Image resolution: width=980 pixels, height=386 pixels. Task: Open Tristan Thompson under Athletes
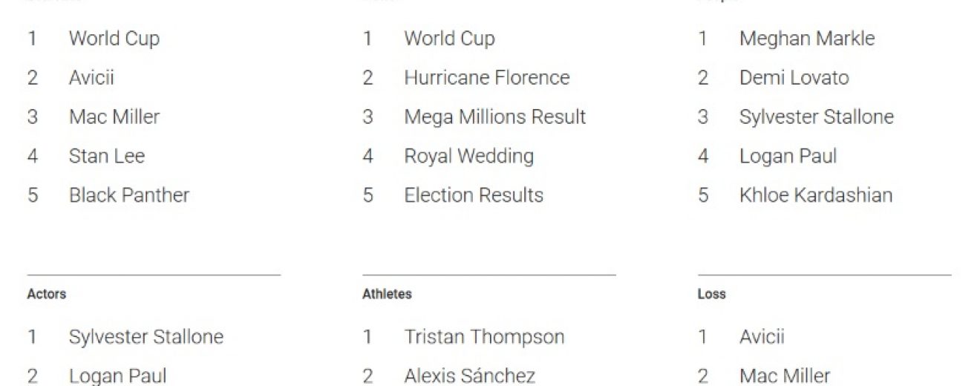point(484,337)
